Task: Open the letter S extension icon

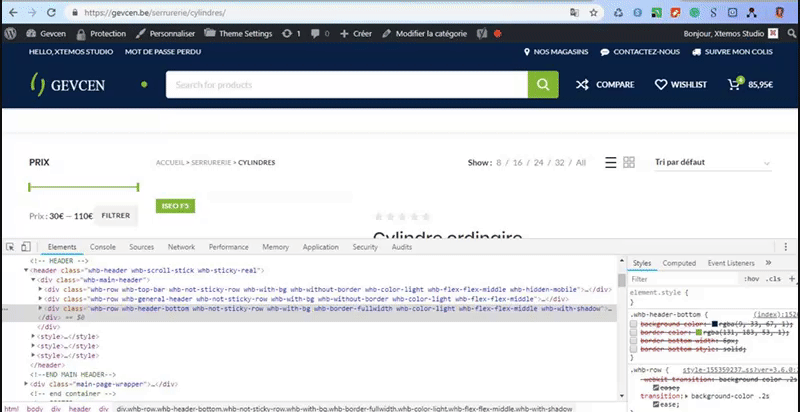Action: 713,13
